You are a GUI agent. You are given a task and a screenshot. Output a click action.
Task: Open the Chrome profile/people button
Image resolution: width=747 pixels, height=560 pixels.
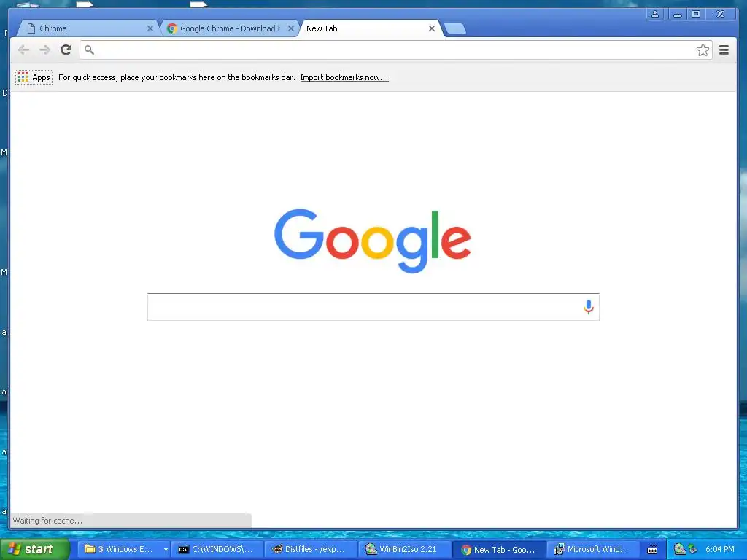coord(655,15)
